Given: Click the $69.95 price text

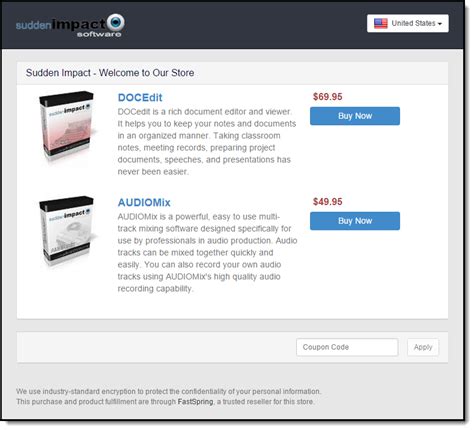Looking at the screenshot, I should [x=328, y=97].
